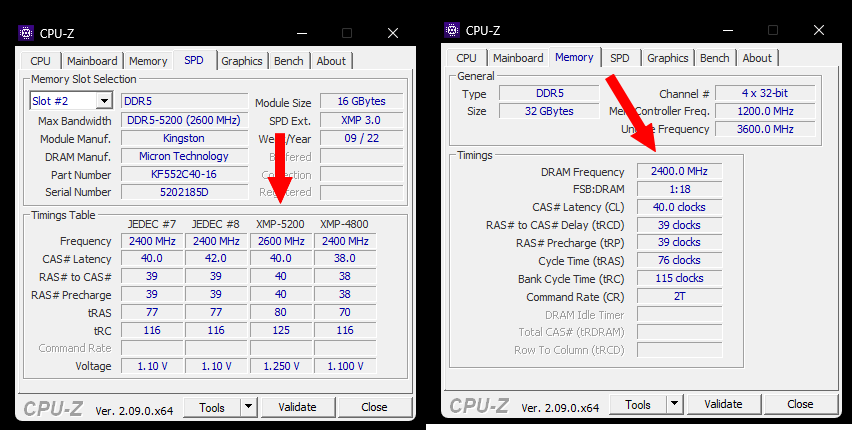Click the 16 GBytes module size value
Image resolution: width=852 pixels, height=430 pixels.
[361, 101]
